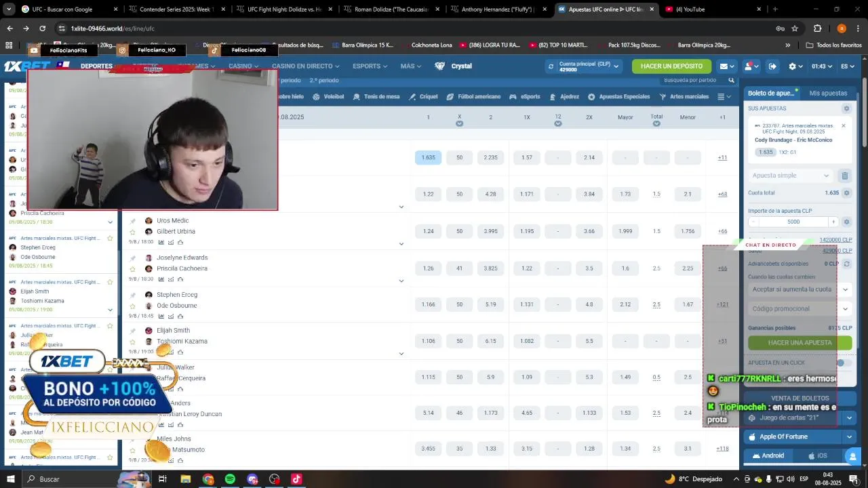Open the X column header dropdown
Image resolution: width=868 pixels, height=488 pixels.
[459, 123]
